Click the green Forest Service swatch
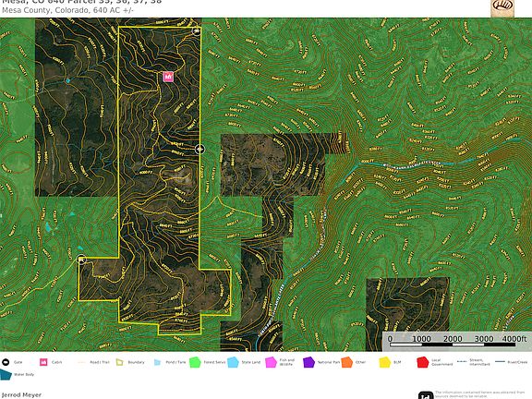 (195, 362)
